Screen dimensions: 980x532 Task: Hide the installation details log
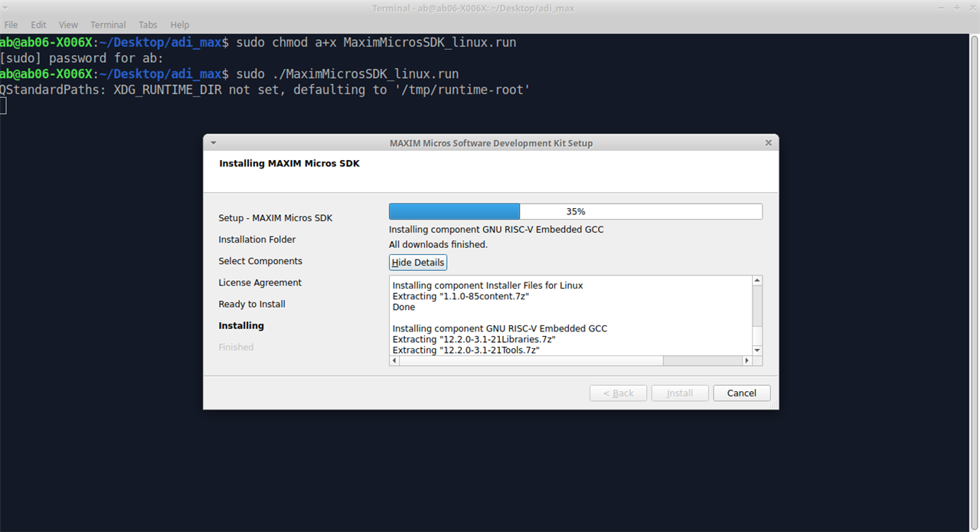pyautogui.click(x=418, y=263)
